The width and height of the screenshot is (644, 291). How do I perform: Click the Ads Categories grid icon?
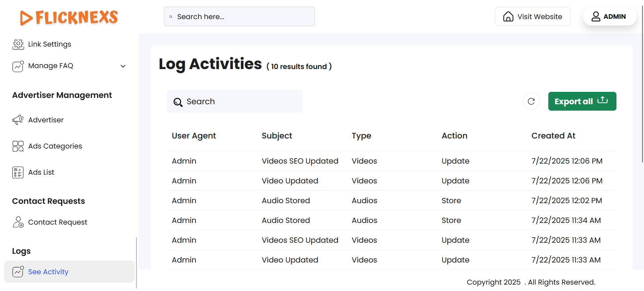pos(18,146)
